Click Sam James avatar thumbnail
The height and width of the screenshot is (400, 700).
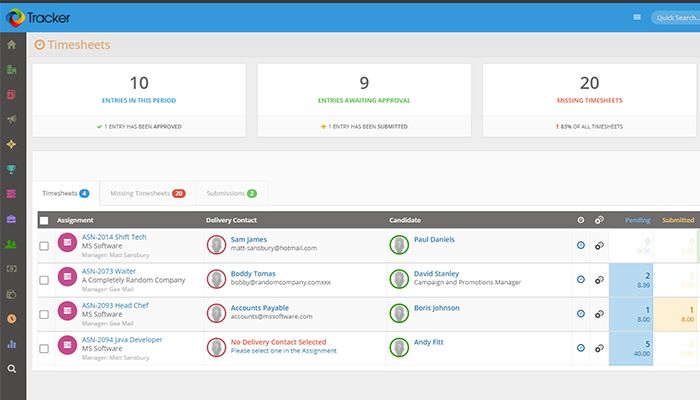pyautogui.click(x=216, y=245)
